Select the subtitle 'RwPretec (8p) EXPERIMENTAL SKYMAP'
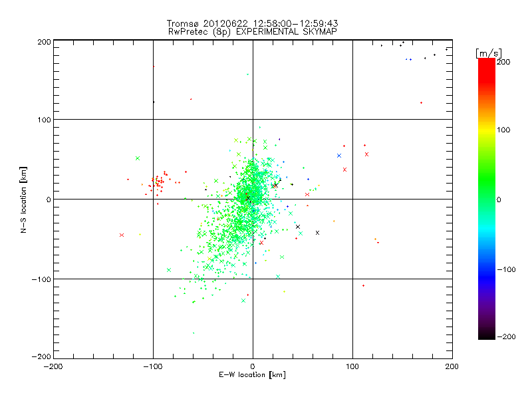Image resolution: width=532 pixels, height=399 pixels. (253, 31)
